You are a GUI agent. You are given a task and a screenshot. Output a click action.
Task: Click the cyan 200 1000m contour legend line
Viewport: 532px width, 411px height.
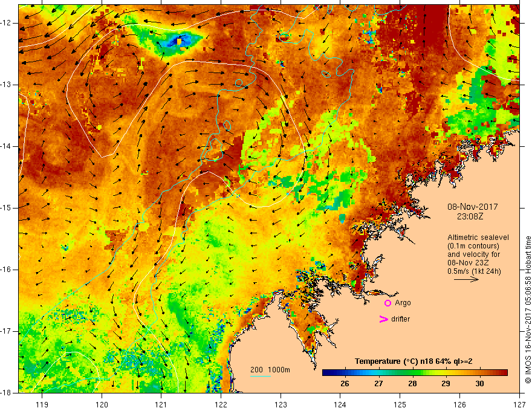tap(260, 376)
